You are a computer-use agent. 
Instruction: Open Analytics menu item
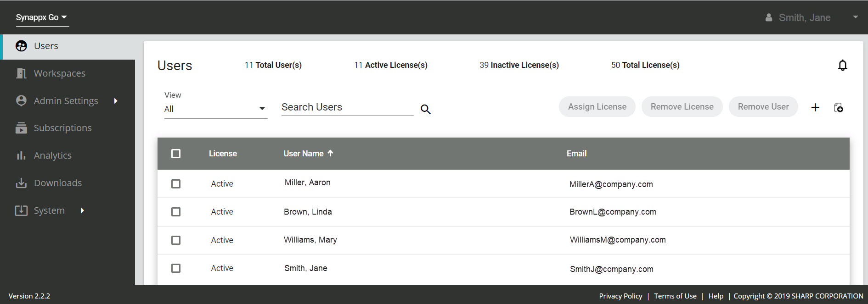click(x=53, y=155)
